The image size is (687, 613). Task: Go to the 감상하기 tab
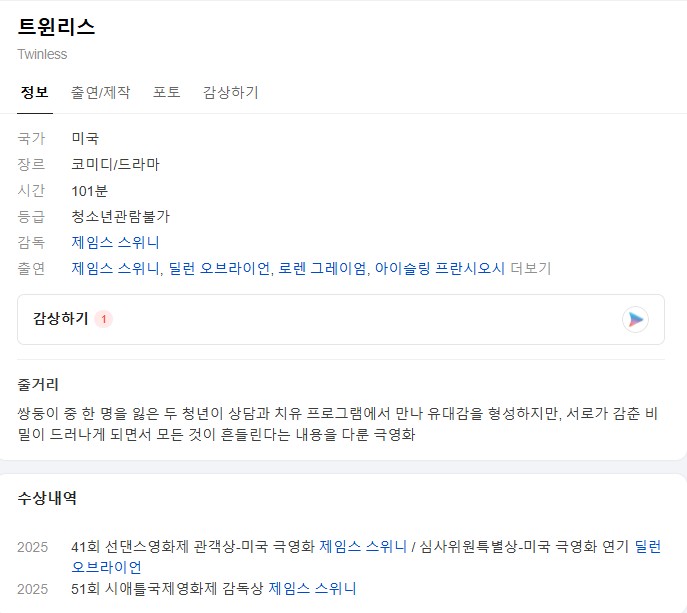[x=230, y=92]
